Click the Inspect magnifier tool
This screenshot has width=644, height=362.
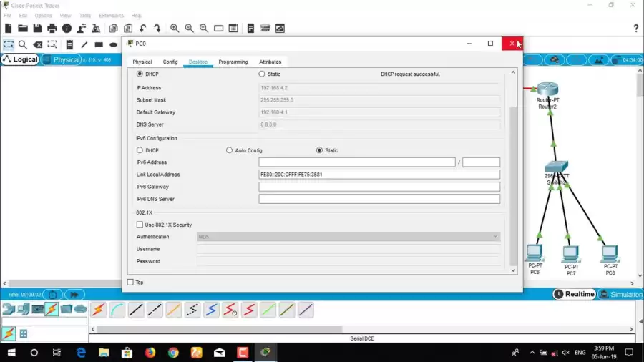[x=23, y=44]
